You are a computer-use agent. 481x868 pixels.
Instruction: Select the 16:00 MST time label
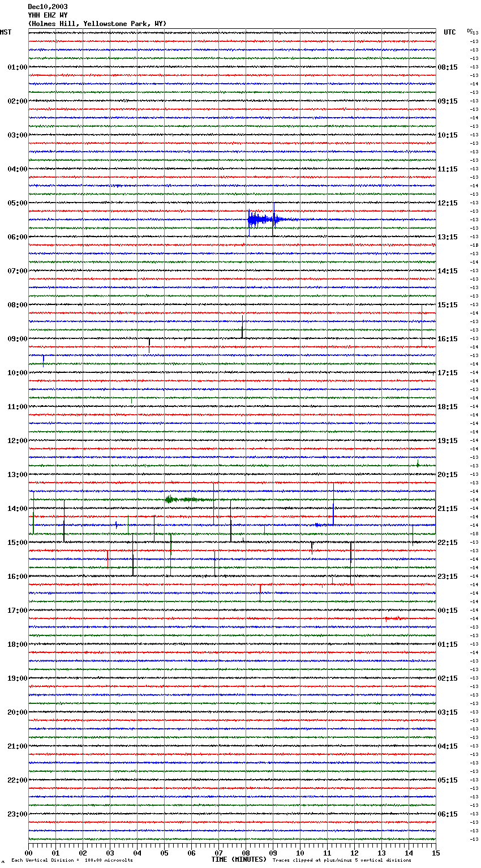pos(18,577)
